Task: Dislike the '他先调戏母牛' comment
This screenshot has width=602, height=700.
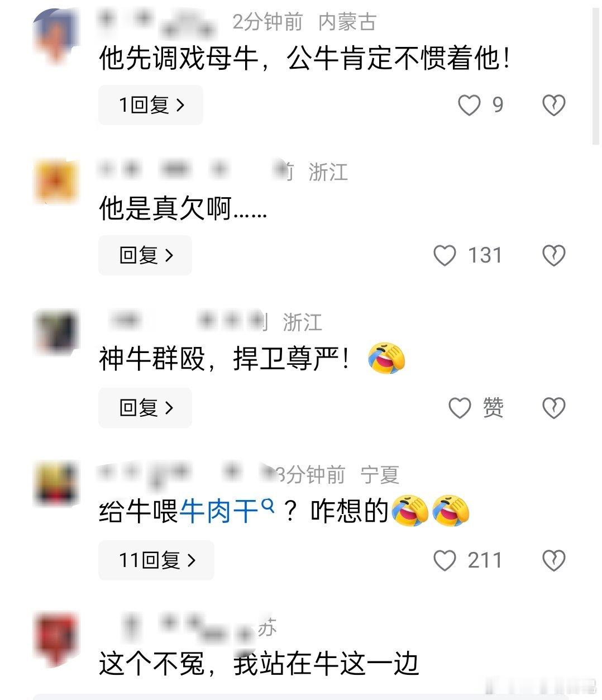Action: [554, 105]
